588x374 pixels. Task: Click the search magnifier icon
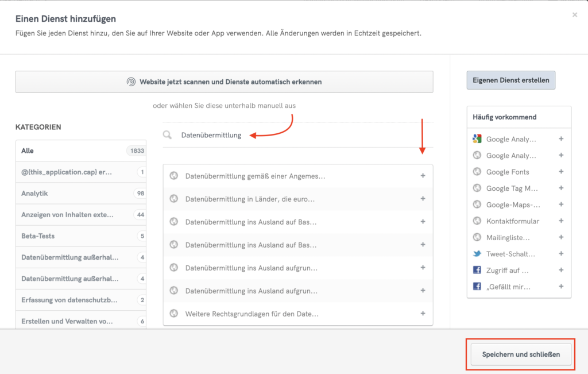tap(167, 136)
